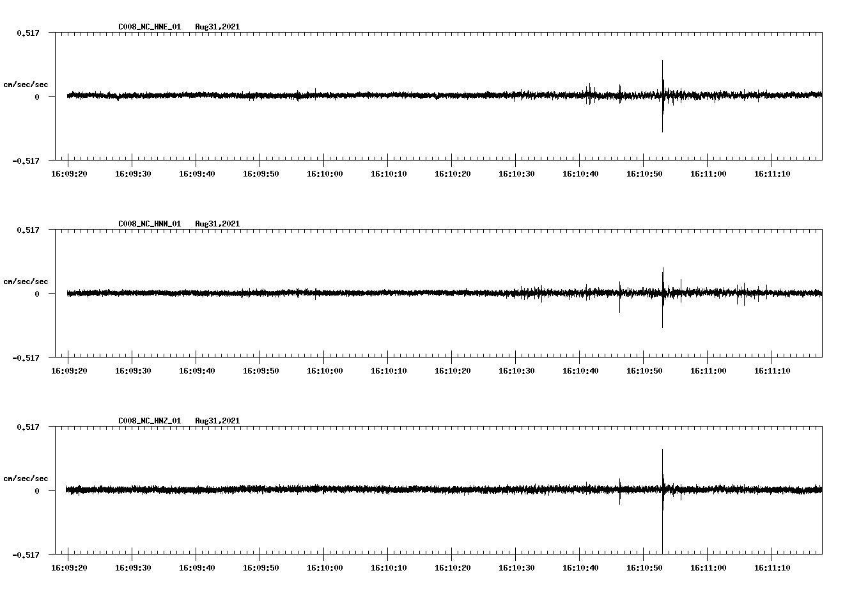Click the zero axis label on the HNN plot
The width and height of the screenshot is (868, 591).
pos(37,294)
